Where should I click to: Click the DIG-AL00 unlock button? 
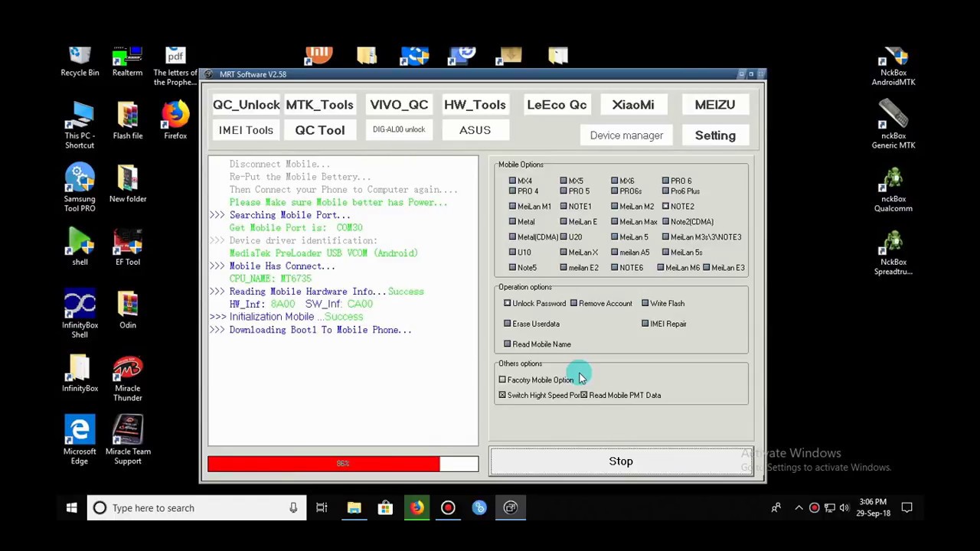(399, 130)
